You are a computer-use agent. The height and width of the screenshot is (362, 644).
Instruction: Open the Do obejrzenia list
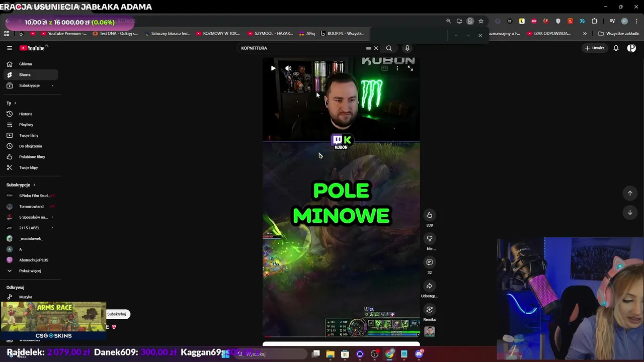pos(31,146)
